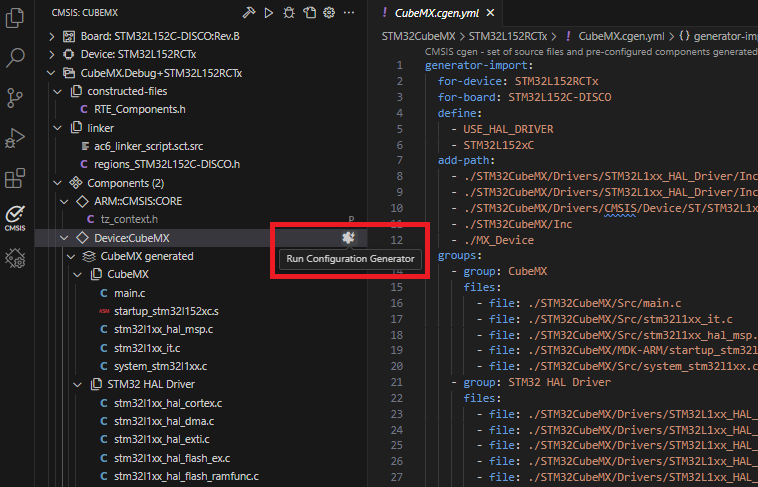Click ./MX_Device path on line 12

pyautogui.click(x=498, y=240)
